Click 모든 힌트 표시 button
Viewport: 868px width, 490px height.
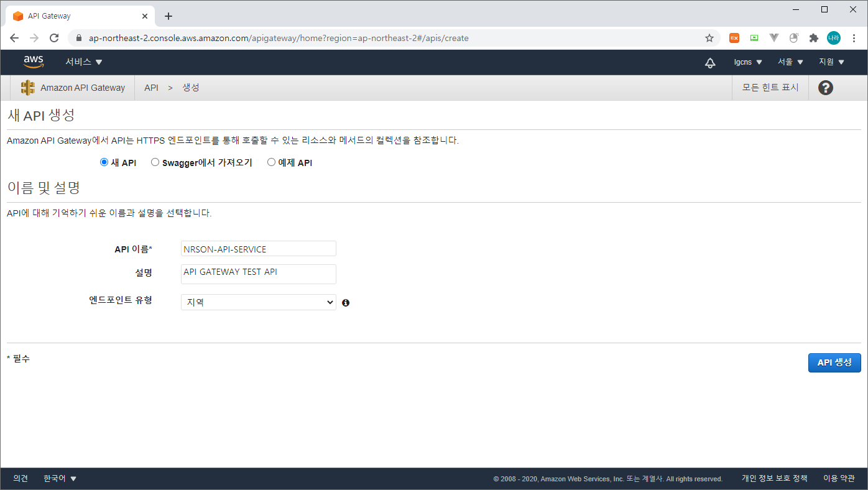click(x=770, y=88)
